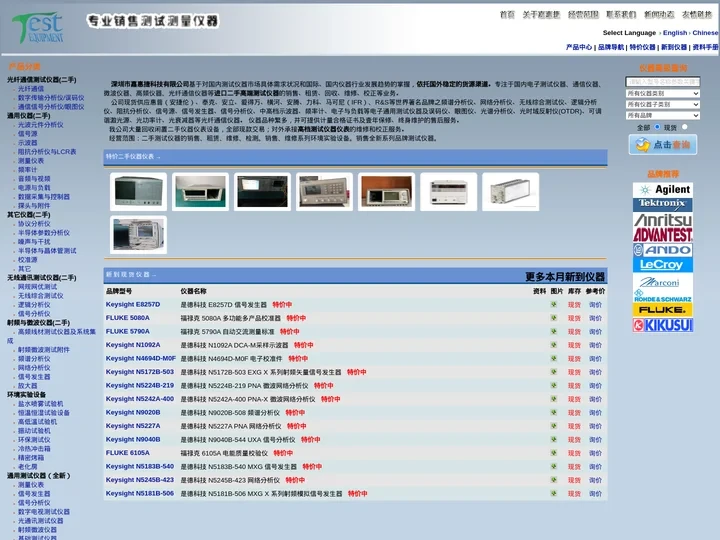
Task: Open the 所有仪器子类别 dropdown
Action: coord(663,105)
